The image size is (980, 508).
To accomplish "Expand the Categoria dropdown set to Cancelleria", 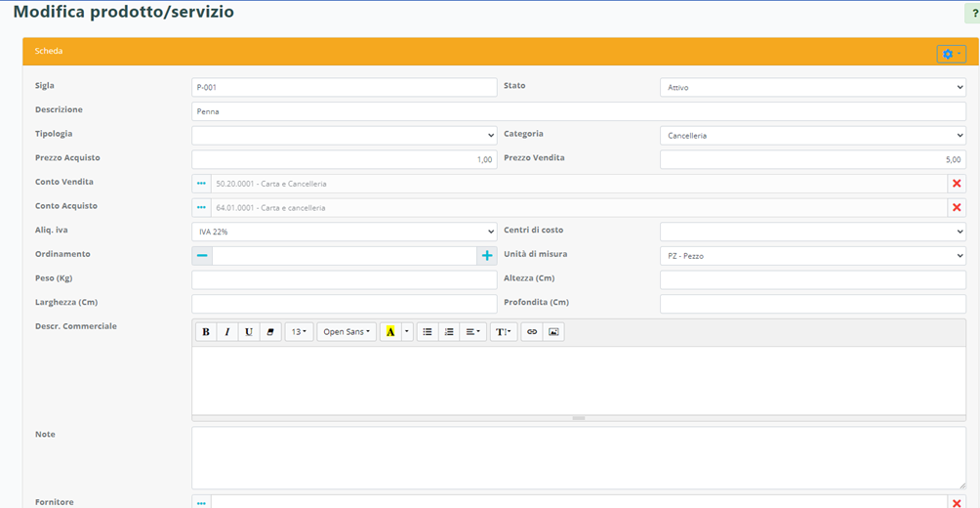I will [812, 136].
